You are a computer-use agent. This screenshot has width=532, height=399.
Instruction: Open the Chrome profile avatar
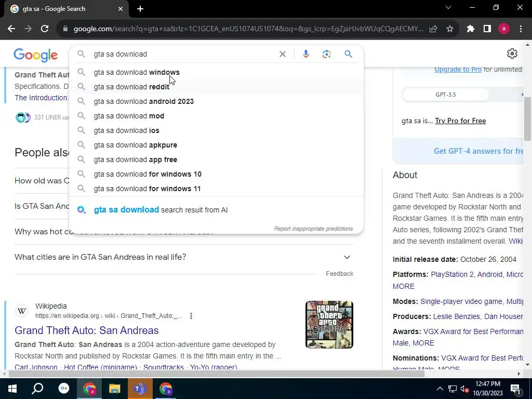tap(504, 29)
